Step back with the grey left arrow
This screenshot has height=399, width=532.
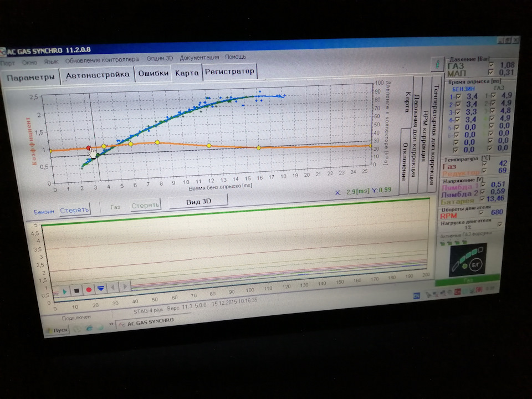coord(112,288)
